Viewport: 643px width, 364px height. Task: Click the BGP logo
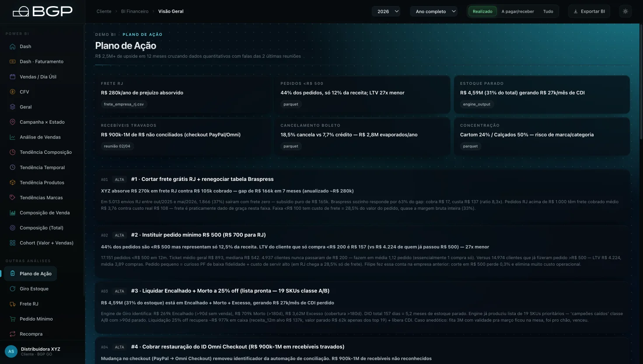click(42, 11)
